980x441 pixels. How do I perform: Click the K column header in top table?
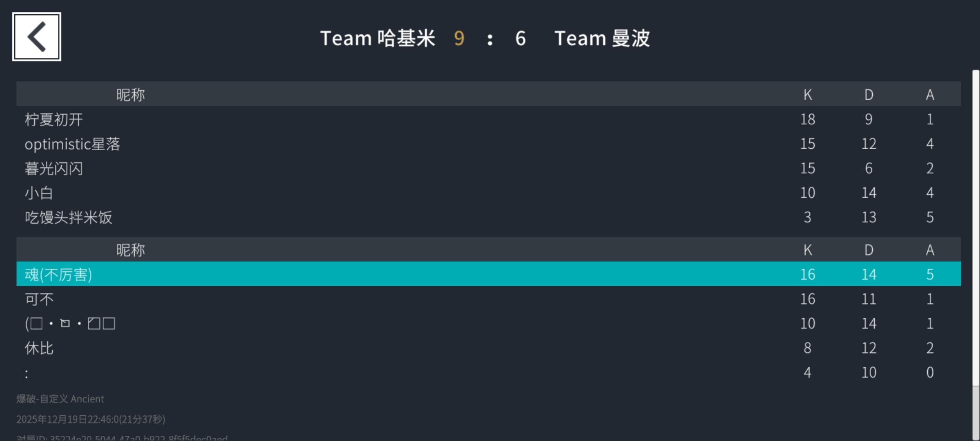[807, 95]
